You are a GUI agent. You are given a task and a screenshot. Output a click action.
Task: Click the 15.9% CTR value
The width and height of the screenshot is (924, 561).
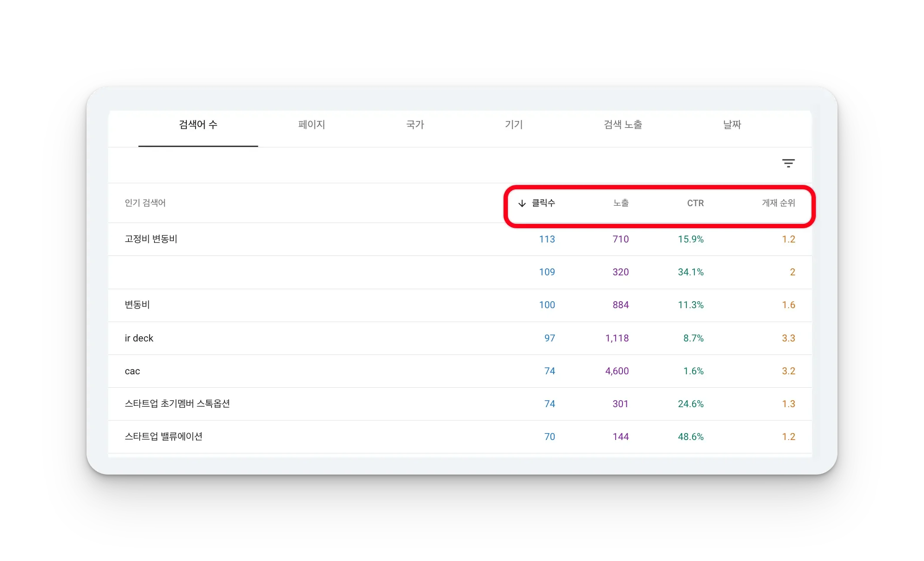coord(690,239)
